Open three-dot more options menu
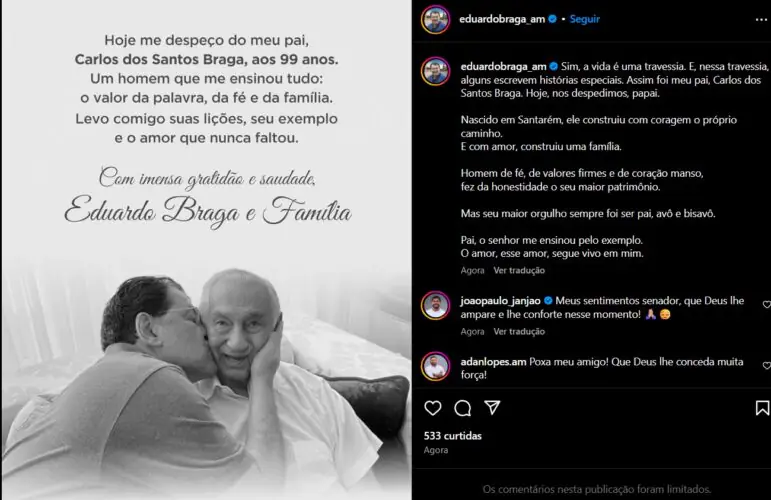This screenshot has height=500, width=771. (761, 20)
